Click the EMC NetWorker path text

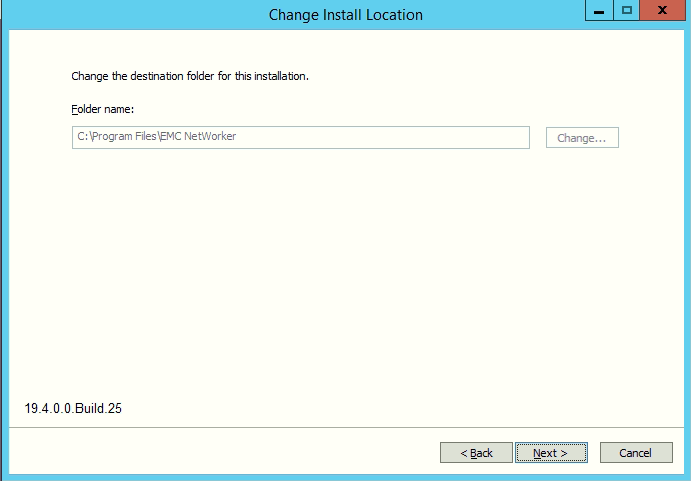click(x=198, y=137)
